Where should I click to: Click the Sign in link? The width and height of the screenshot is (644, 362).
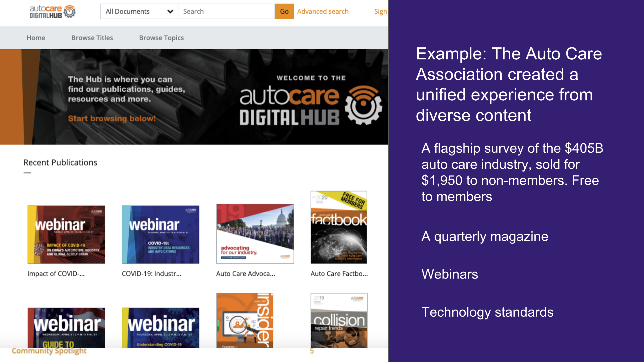click(380, 11)
